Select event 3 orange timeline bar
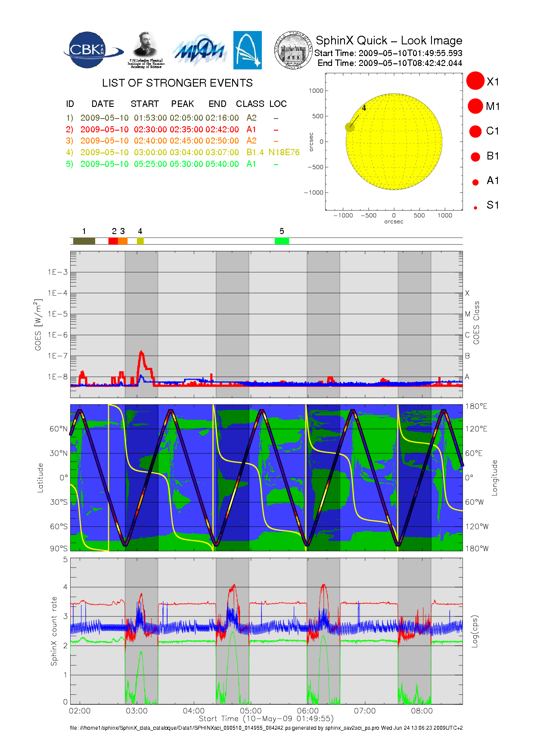Screen dimensions: 534x756 [x=123, y=241]
